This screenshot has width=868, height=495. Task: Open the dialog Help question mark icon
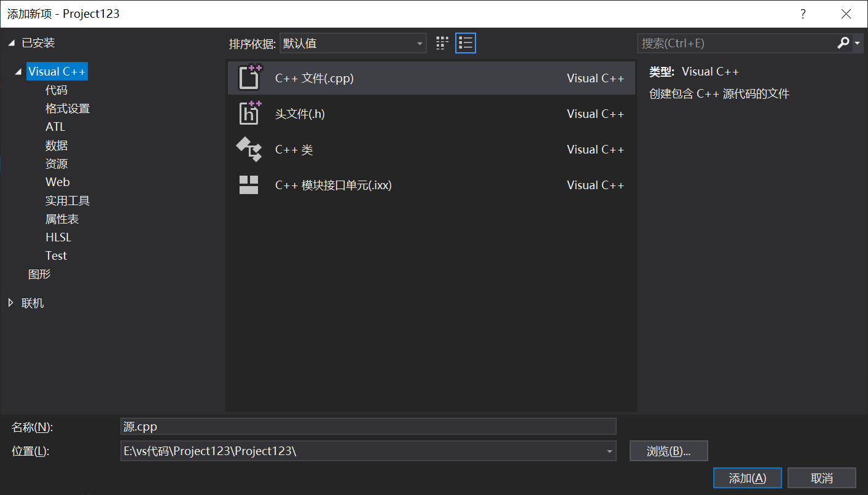tap(803, 13)
